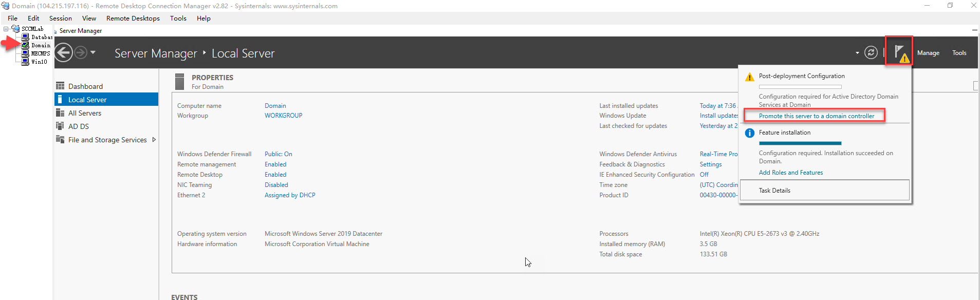This screenshot has width=980, height=300.
Task: Expand File and Storage Services arrow
Action: pos(154,140)
